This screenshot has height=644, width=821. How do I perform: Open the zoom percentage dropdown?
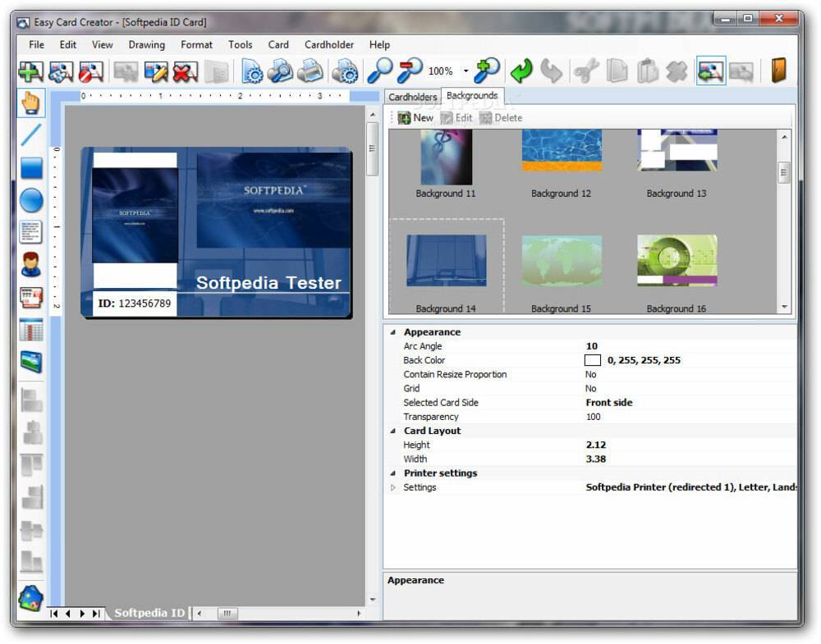[466, 71]
